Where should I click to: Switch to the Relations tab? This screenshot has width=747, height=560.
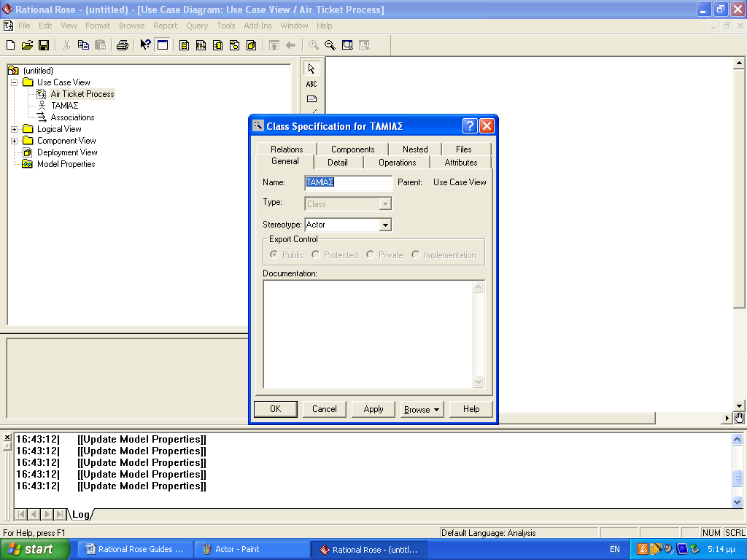[287, 149]
